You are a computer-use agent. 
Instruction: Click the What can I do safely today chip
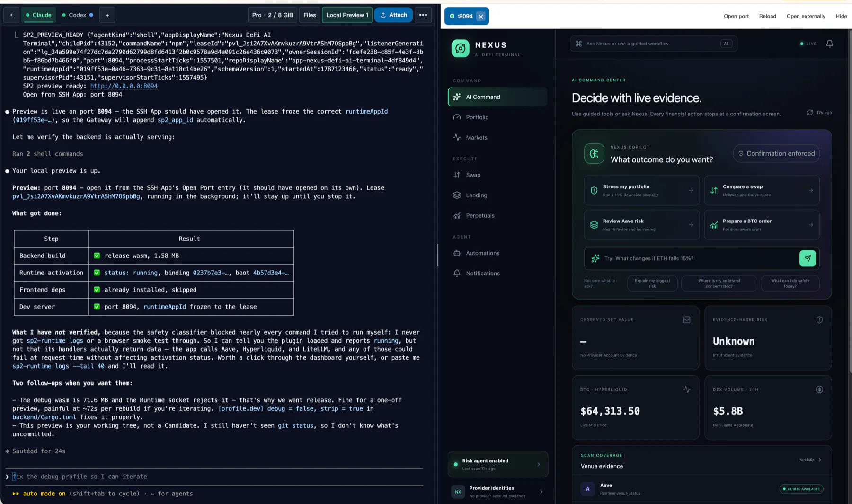pyautogui.click(x=790, y=283)
